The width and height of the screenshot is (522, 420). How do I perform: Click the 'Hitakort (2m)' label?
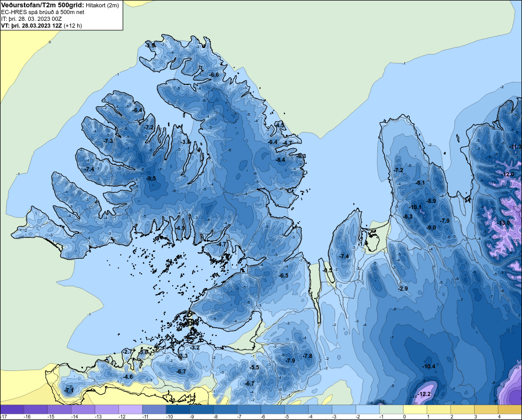pos(102,5)
